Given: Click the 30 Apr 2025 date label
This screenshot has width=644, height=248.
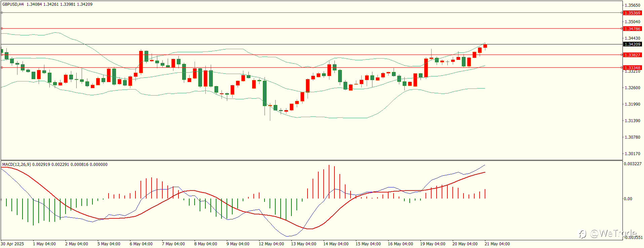Looking at the screenshot, I should coord(12,244).
